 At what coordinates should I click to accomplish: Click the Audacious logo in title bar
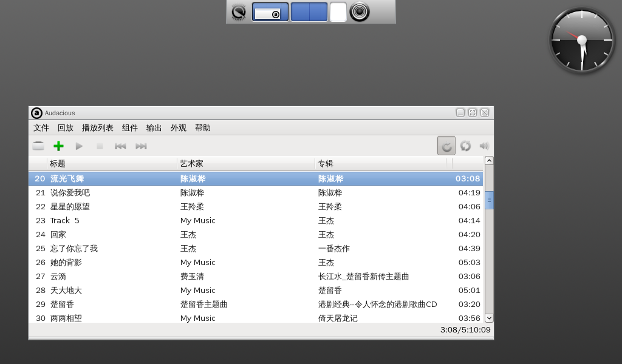coord(36,113)
